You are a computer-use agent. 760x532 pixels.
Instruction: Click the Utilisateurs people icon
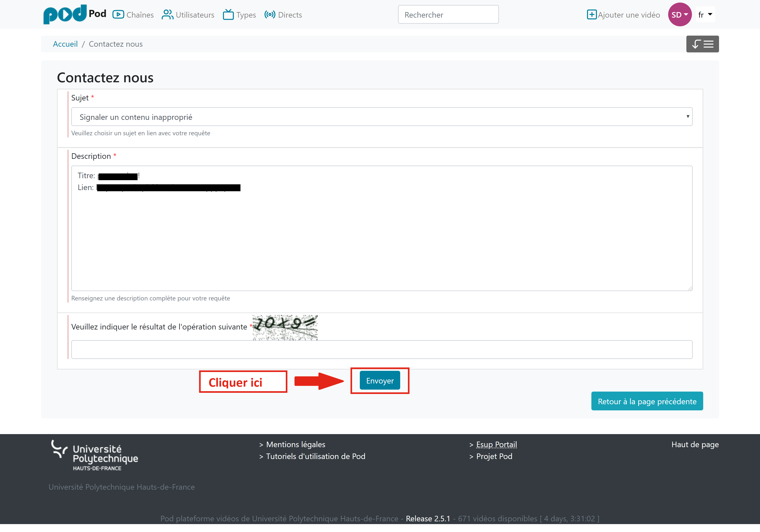pos(167,15)
